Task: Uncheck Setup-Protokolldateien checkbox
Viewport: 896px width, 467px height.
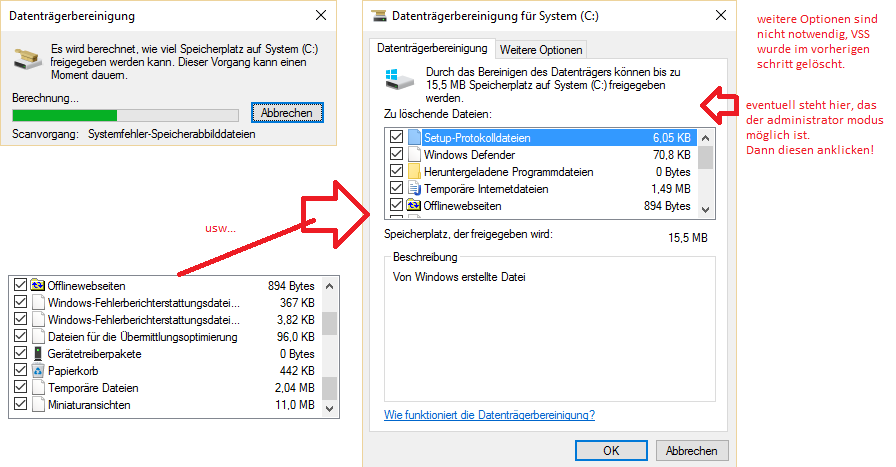Action: (396, 137)
